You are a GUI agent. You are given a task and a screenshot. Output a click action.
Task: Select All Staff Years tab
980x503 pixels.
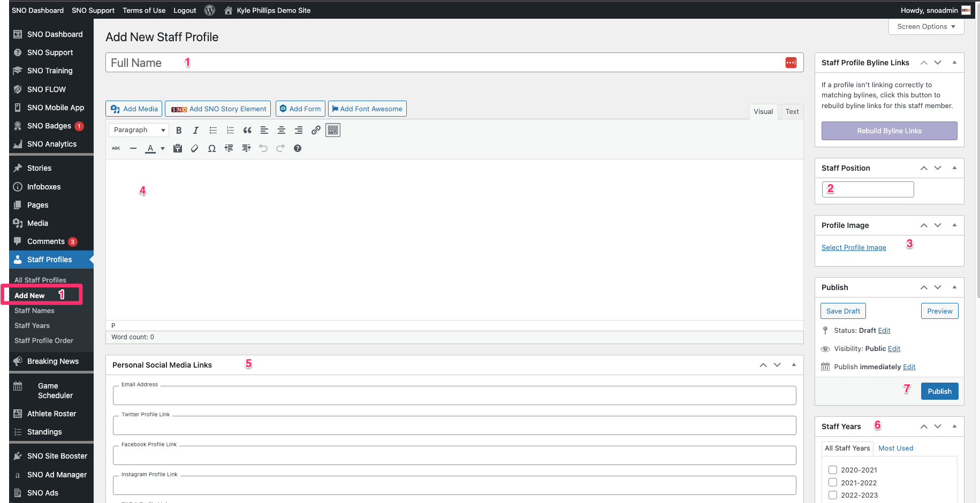click(x=847, y=448)
